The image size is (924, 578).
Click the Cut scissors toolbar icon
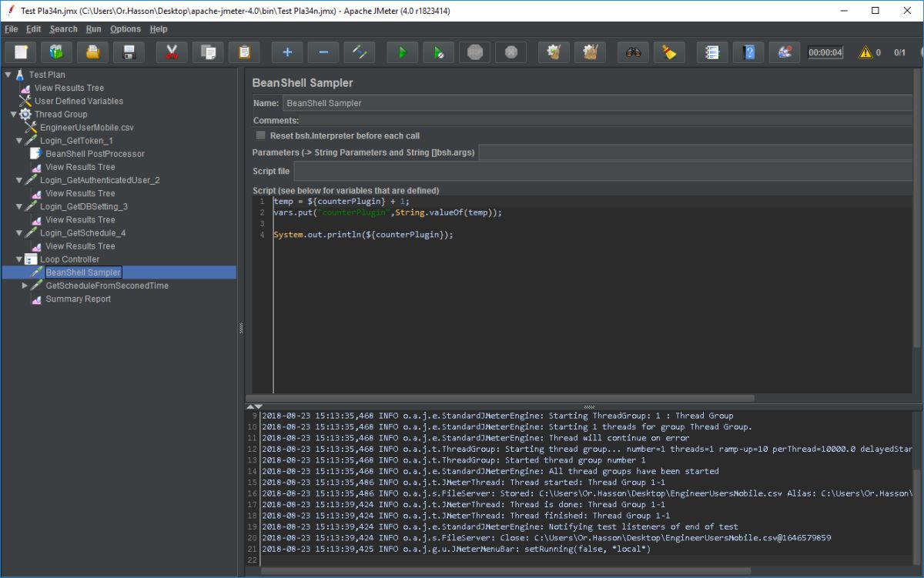tap(172, 52)
